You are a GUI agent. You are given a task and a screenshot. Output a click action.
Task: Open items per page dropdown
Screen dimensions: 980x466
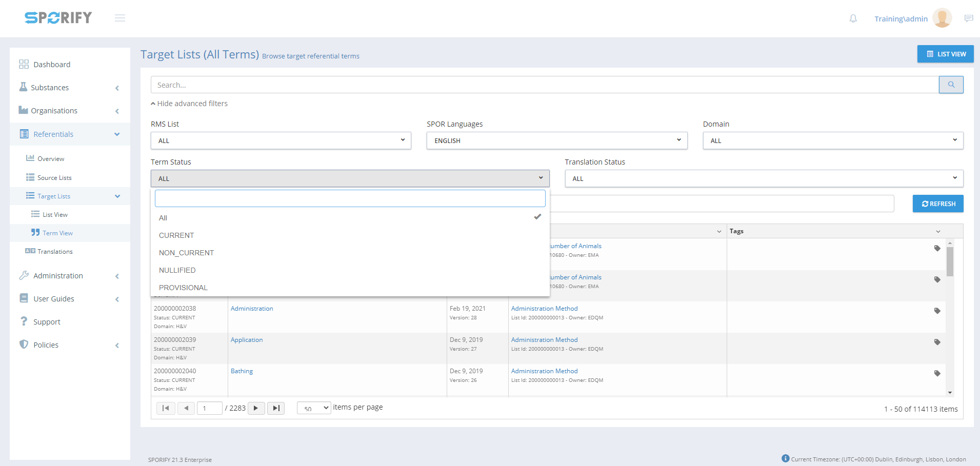[314, 408]
